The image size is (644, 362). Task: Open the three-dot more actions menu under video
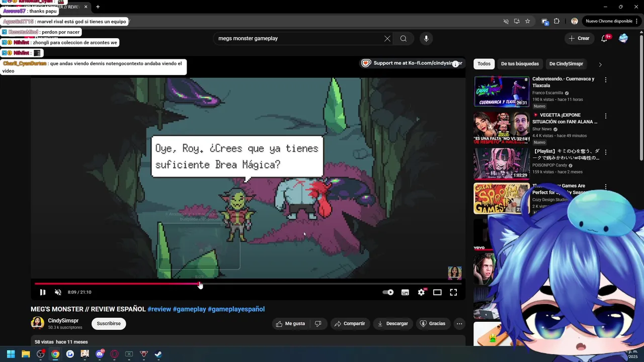pos(459,324)
